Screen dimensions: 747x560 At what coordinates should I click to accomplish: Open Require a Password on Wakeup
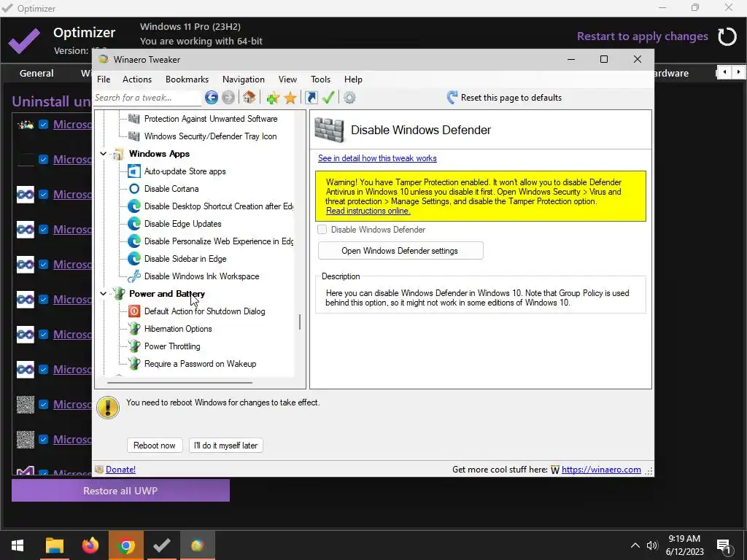click(x=200, y=365)
